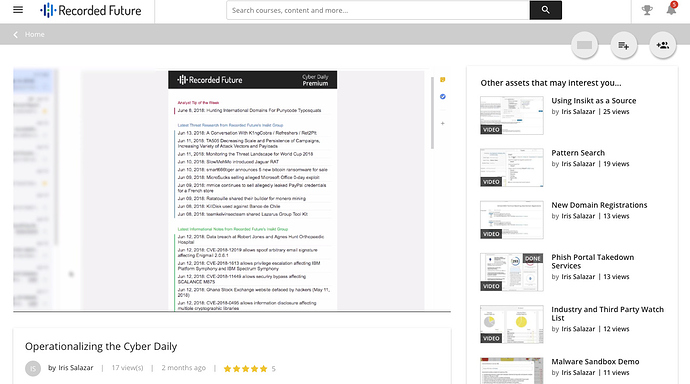Open the notifications bell

click(x=671, y=9)
